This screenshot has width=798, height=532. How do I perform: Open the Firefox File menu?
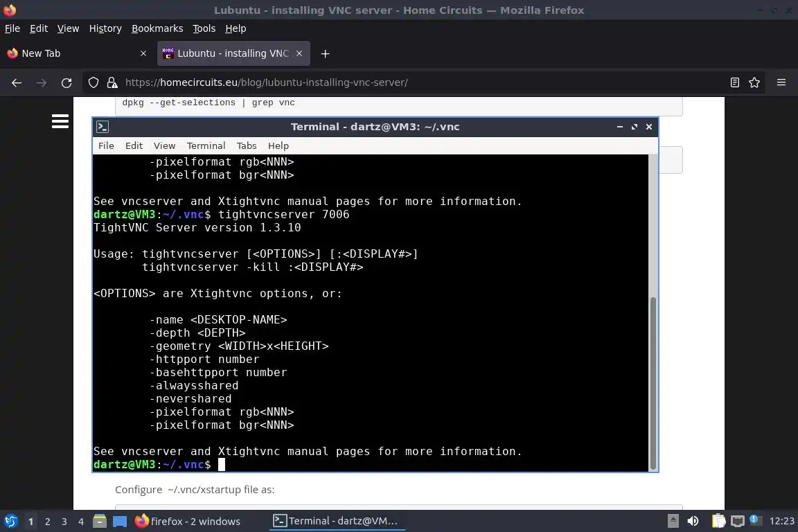coord(12,28)
